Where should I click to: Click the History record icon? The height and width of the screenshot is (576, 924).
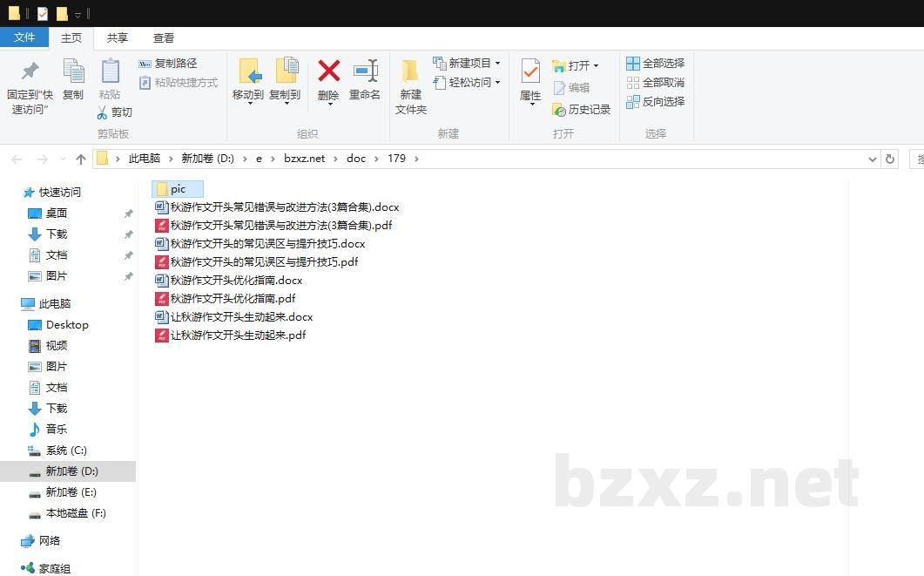(559, 110)
